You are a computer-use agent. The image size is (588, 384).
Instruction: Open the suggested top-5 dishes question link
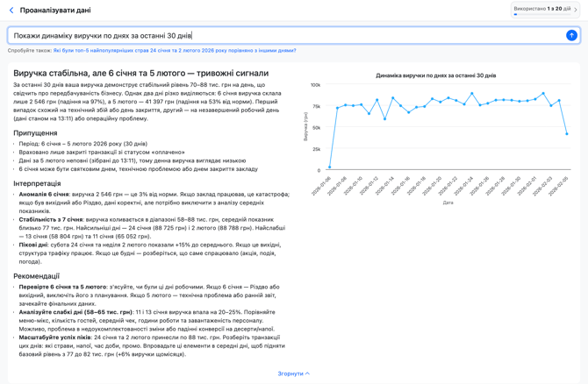[175, 51]
